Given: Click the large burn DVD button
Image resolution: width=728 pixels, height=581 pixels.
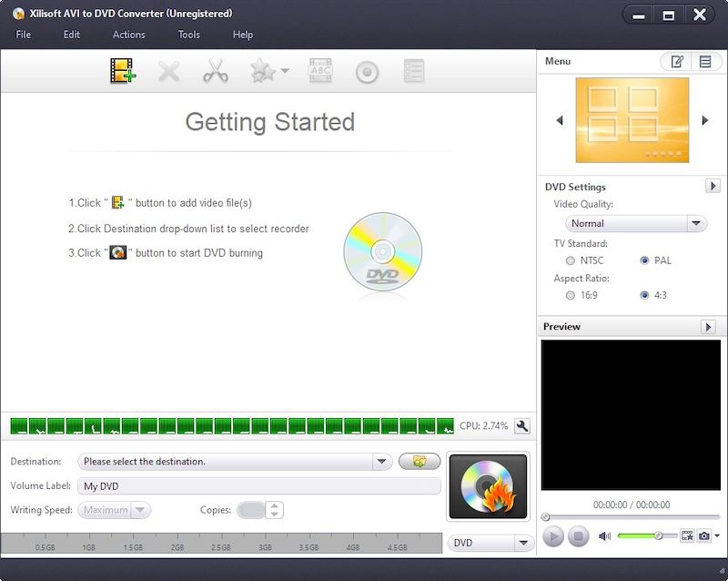Looking at the screenshot, I should (x=488, y=486).
